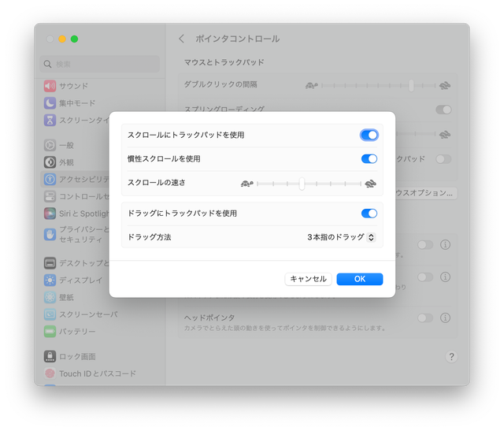The height and width of the screenshot is (431, 504).
Task: Select ロック画面 label in sidebar
Action: [x=77, y=356]
